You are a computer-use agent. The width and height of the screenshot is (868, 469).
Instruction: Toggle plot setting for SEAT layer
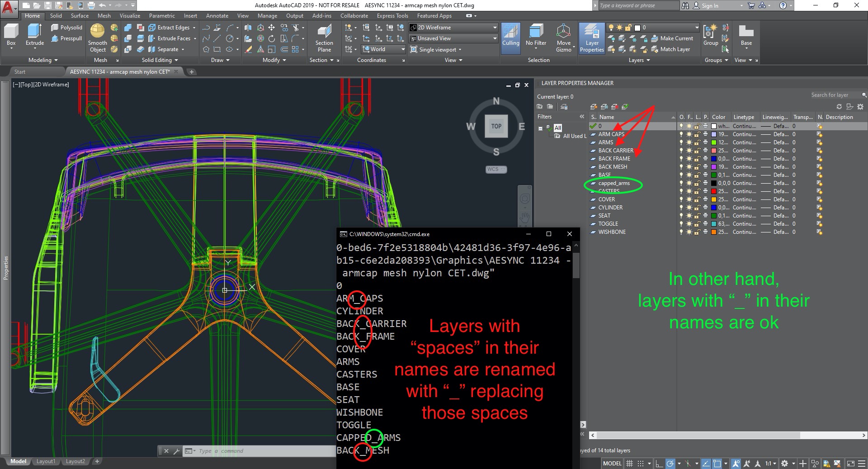[705, 216]
